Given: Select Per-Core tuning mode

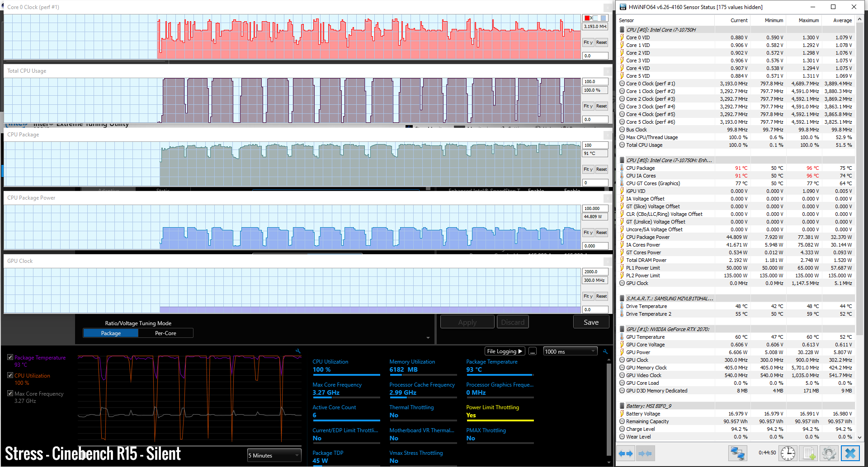Looking at the screenshot, I should [165, 333].
